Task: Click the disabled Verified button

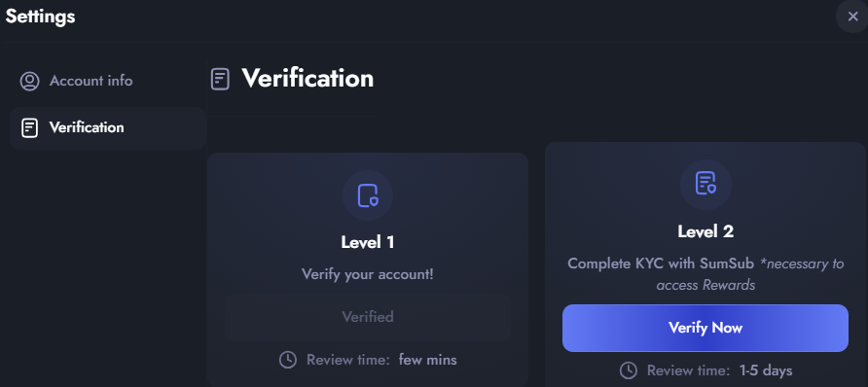Action: [x=368, y=317]
